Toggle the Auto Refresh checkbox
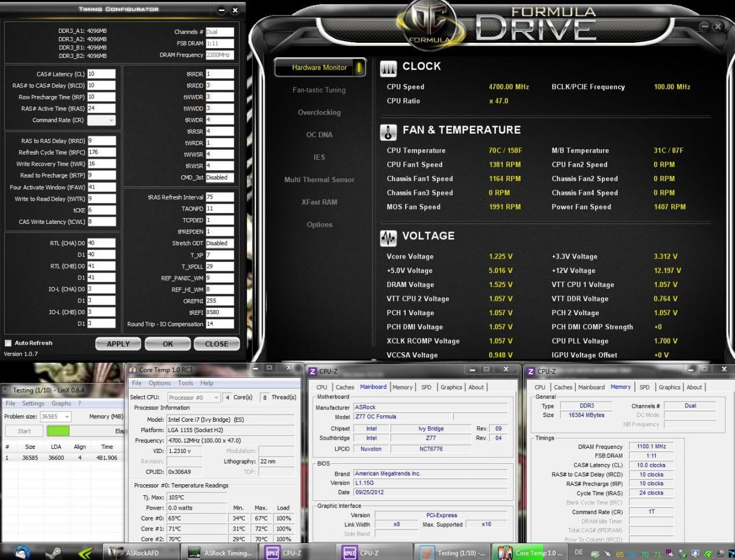 (x=8, y=343)
